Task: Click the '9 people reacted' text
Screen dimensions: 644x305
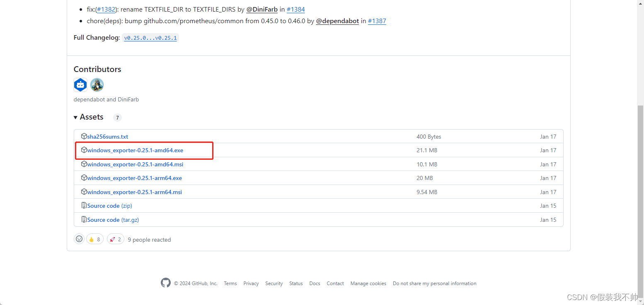Action: coord(149,240)
